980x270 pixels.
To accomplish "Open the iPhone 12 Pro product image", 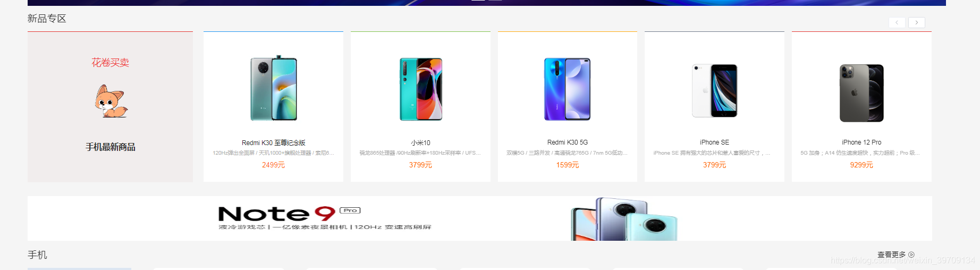I will (x=861, y=93).
